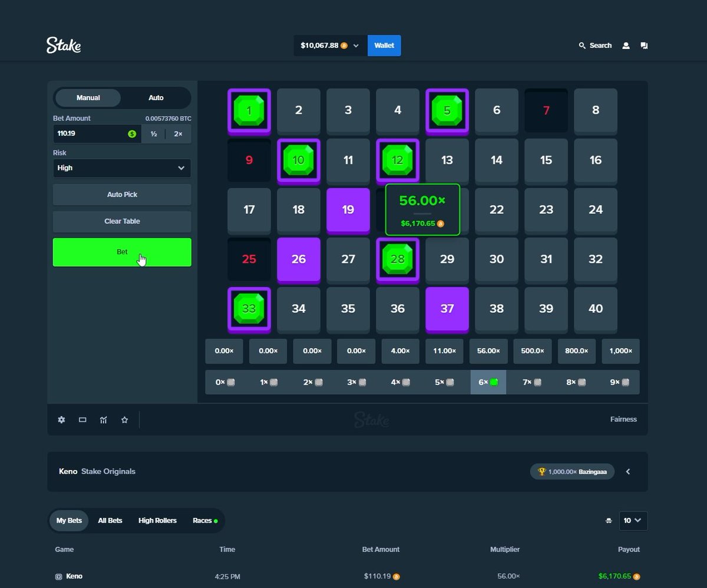This screenshot has width=707, height=588.
Task: Open live stats chart icon
Action: click(104, 419)
